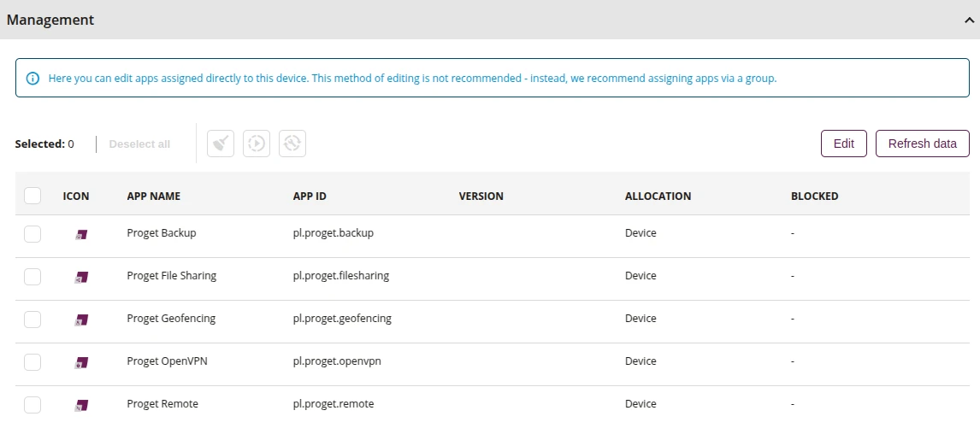Select the Proget Backup row checkbox
This screenshot has height=434, width=980.
pos(32,234)
